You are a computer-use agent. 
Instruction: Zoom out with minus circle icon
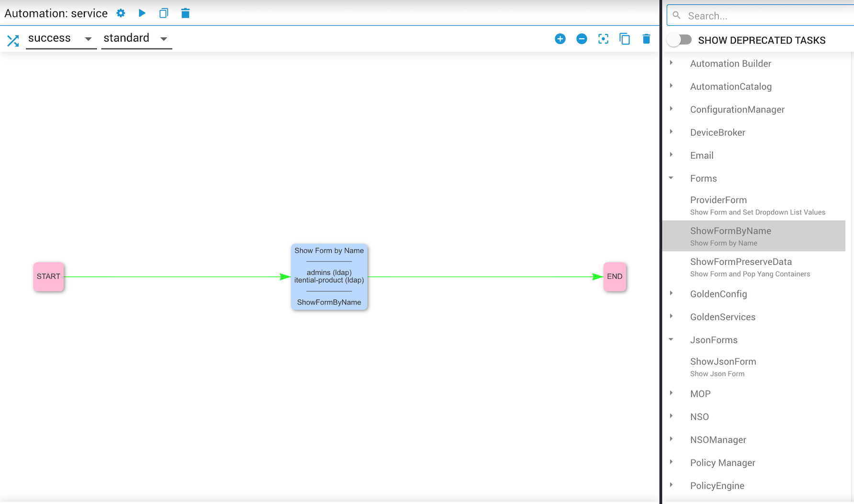[582, 39]
